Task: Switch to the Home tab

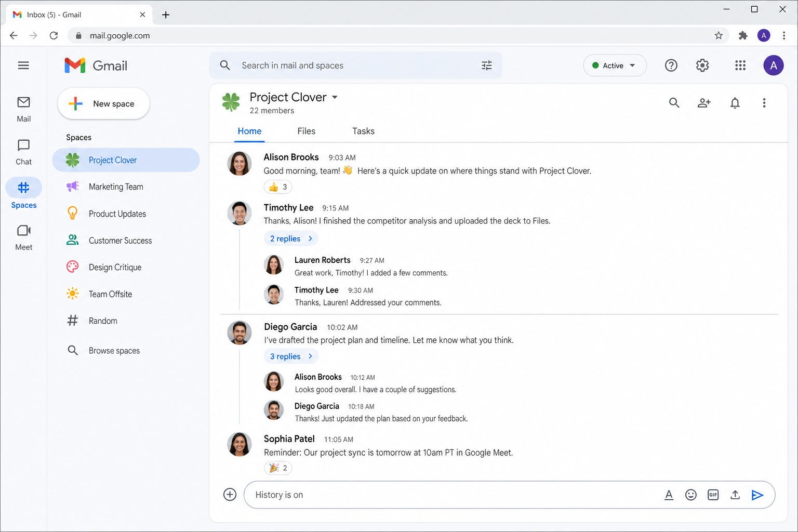Action: click(249, 131)
